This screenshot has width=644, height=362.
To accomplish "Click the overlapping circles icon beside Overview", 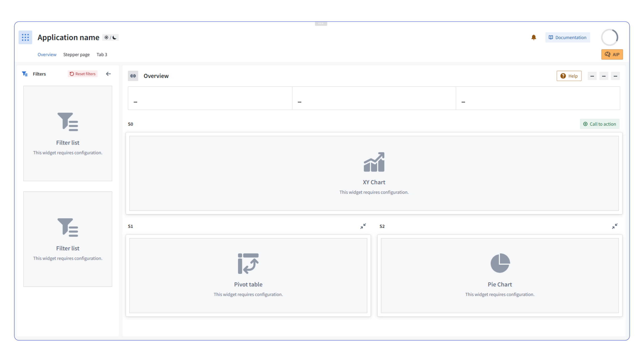I will (133, 76).
